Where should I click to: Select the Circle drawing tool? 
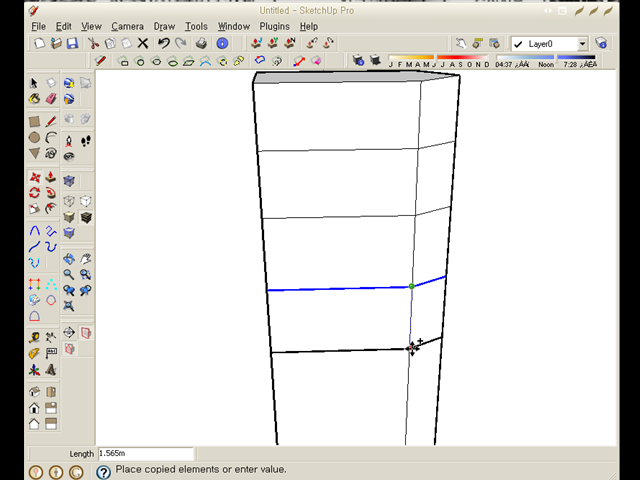point(34,138)
